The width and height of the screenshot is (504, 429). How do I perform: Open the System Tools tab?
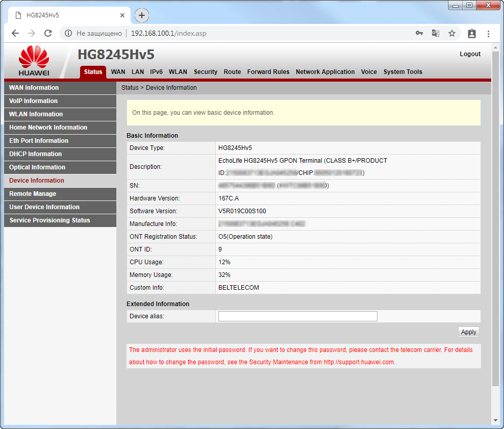tap(402, 72)
